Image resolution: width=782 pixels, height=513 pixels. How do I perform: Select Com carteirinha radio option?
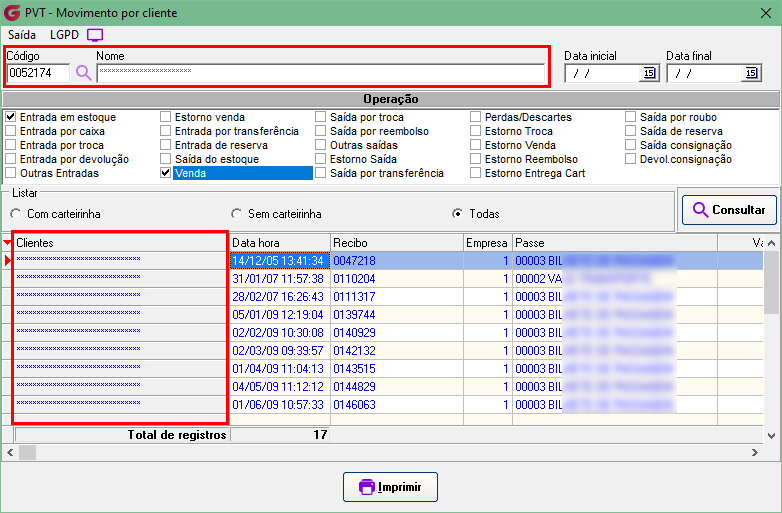pos(16,214)
